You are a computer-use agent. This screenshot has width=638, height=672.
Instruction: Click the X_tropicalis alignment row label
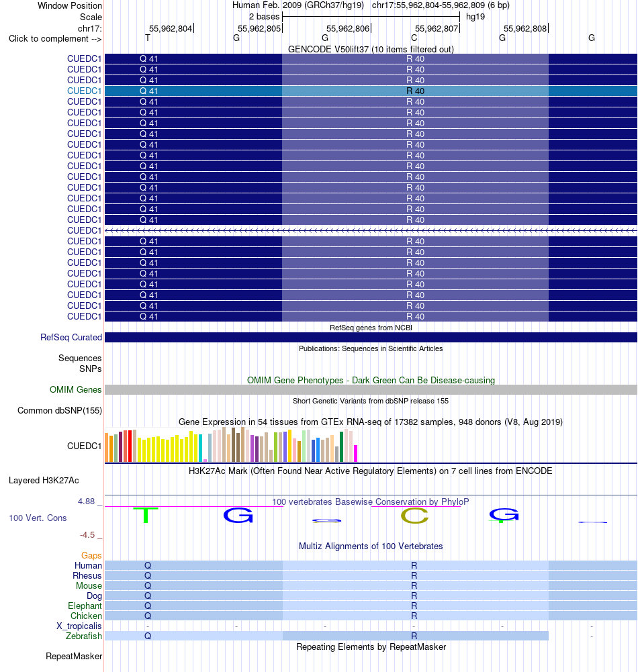click(x=79, y=626)
